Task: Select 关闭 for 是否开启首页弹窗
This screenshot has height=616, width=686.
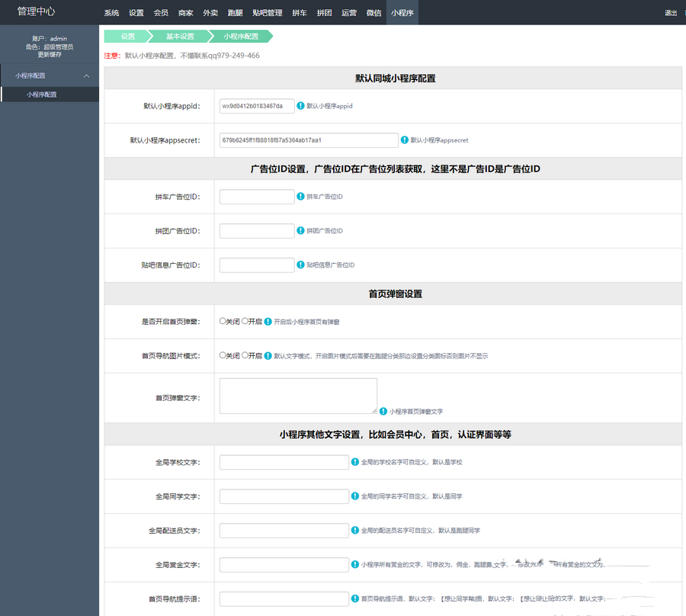Action: tap(223, 321)
